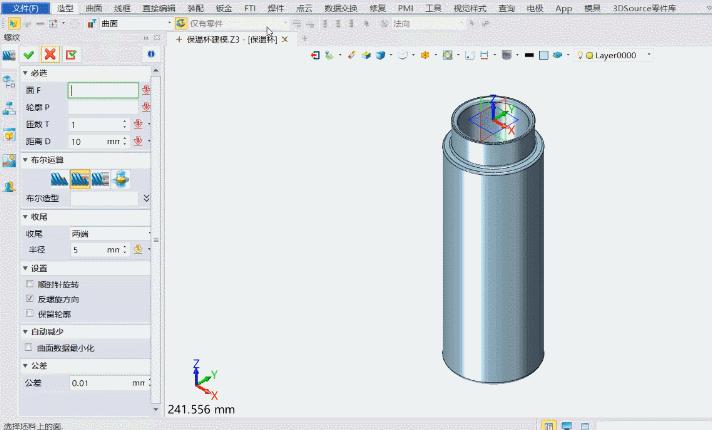Switch to the 造型 ribbon tab
712x430 pixels.
pos(65,8)
